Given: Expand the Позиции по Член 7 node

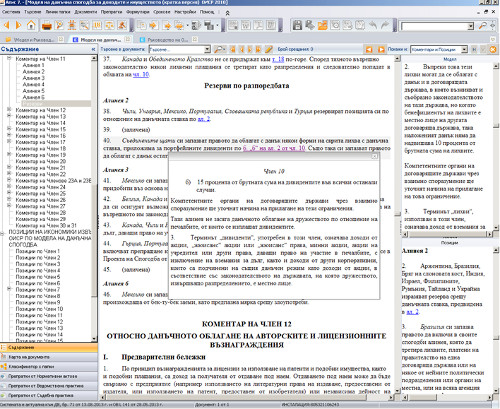Looking at the screenshot, I should (x=9, y=289).
